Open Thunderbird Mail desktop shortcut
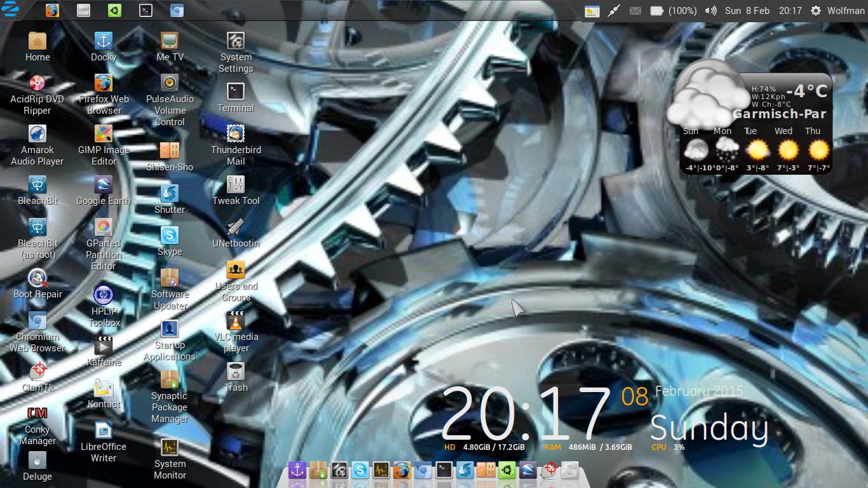 coord(236,134)
